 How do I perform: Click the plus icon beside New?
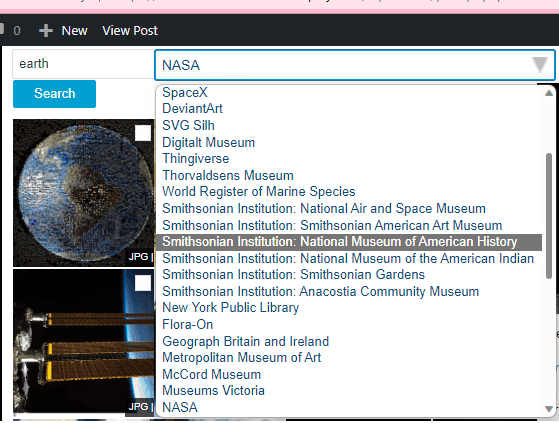46,31
